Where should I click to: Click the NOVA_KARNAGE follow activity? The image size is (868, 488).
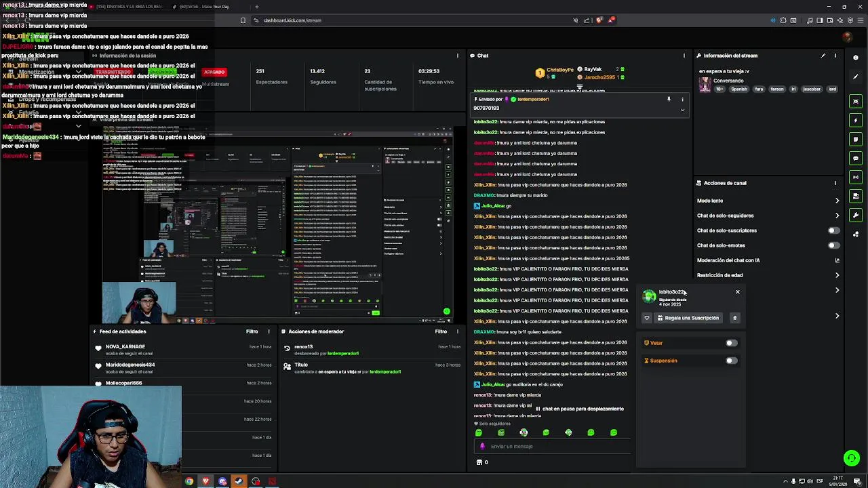point(183,350)
